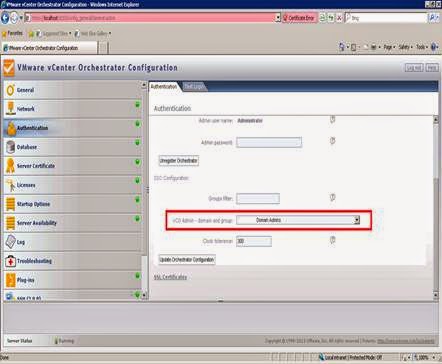This screenshot has width=442, height=364.
Task: Switch to the Authentication tab
Action: coord(164,86)
